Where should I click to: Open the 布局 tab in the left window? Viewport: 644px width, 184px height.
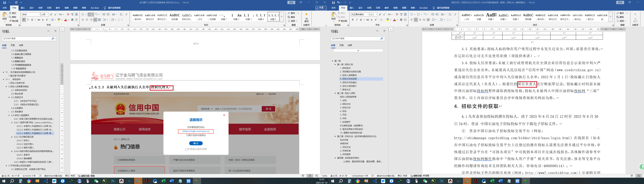click(40, 8)
